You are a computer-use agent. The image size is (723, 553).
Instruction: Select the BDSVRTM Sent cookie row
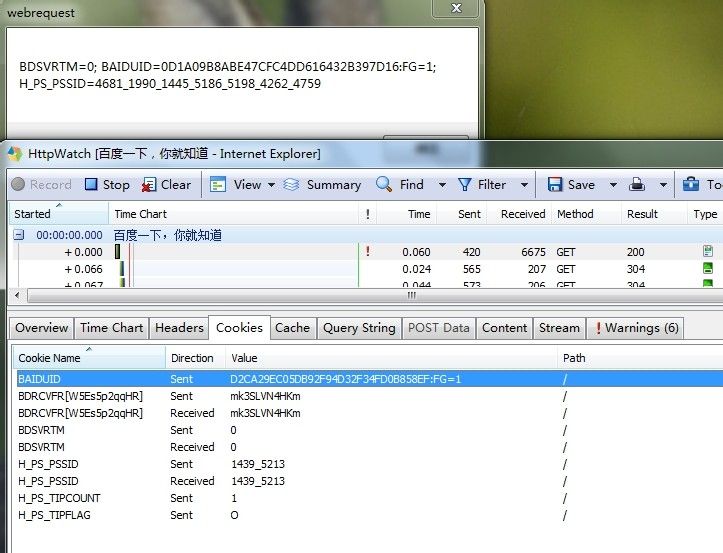pyautogui.click(x=370, y=430)
